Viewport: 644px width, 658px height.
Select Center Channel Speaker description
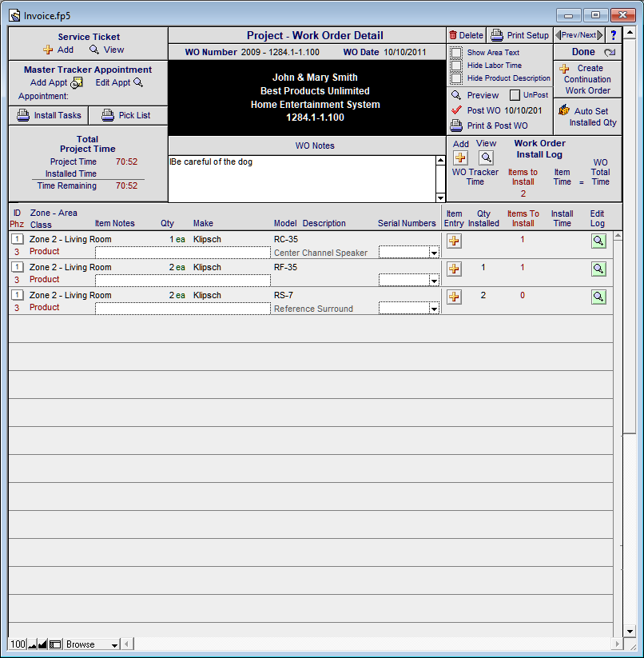coord(320,253)
